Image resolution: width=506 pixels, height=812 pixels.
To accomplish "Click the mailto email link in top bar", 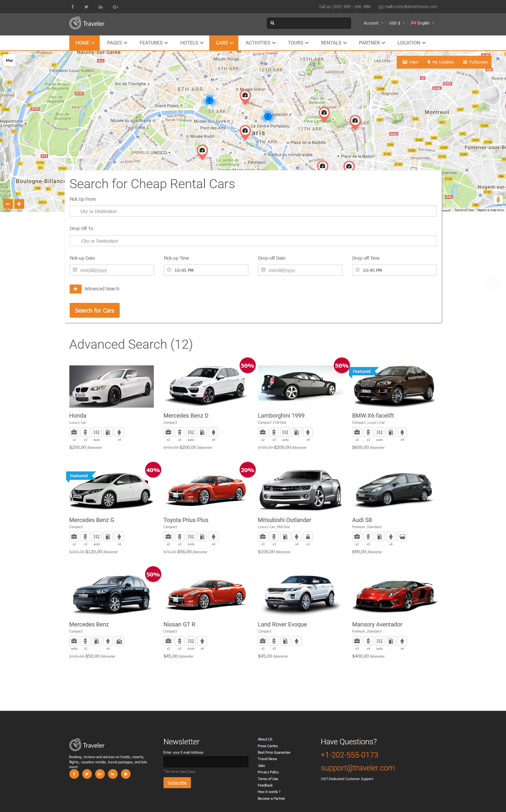I will click(x=408, y=7).
